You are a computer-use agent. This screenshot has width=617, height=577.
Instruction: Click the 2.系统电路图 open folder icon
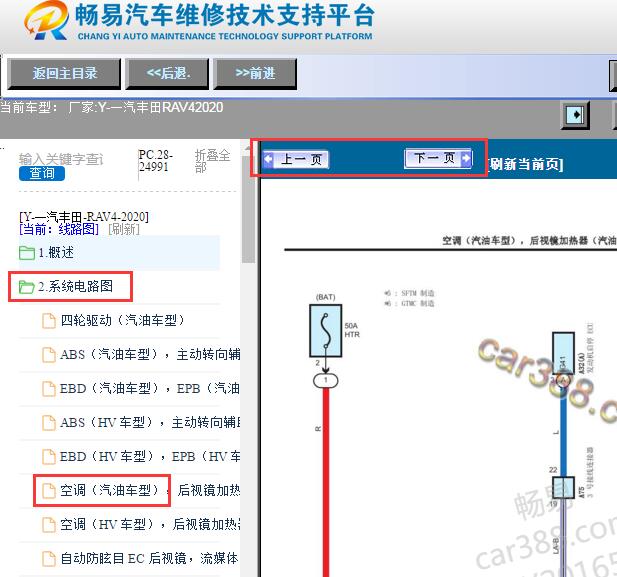point(27,287)
